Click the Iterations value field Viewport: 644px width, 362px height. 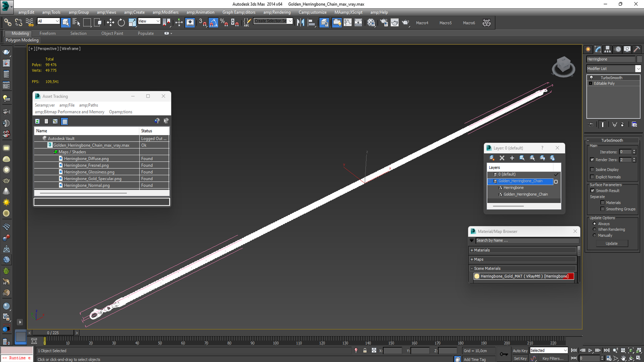click(625, 152)
